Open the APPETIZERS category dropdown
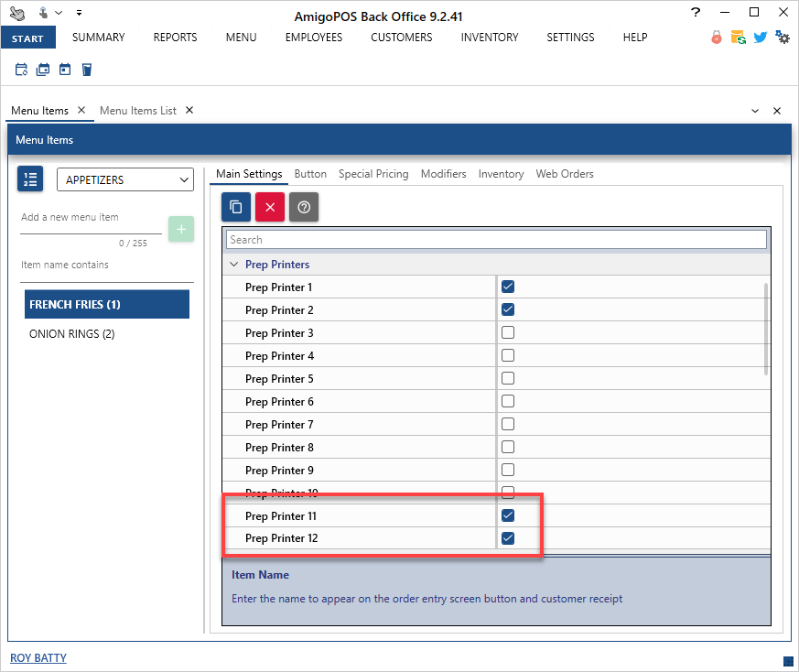Viewport: 799px width, 672px height. 125,180
